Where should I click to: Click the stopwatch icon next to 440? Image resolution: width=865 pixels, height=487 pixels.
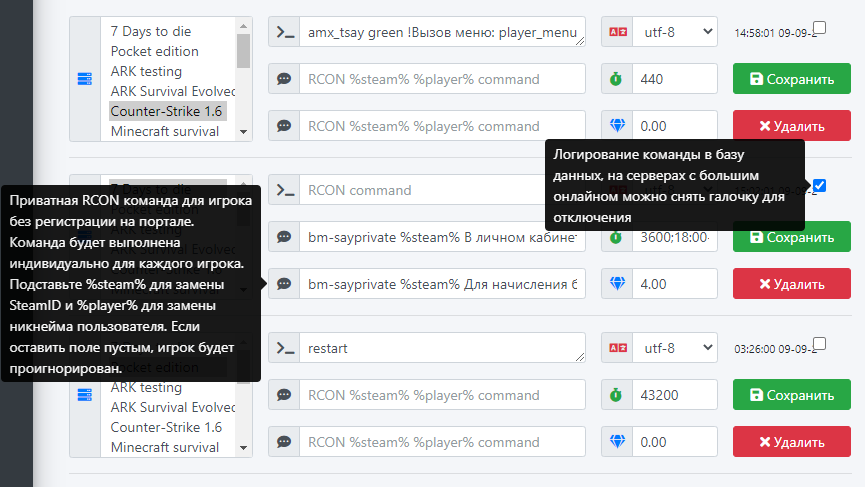pos(617,79)
